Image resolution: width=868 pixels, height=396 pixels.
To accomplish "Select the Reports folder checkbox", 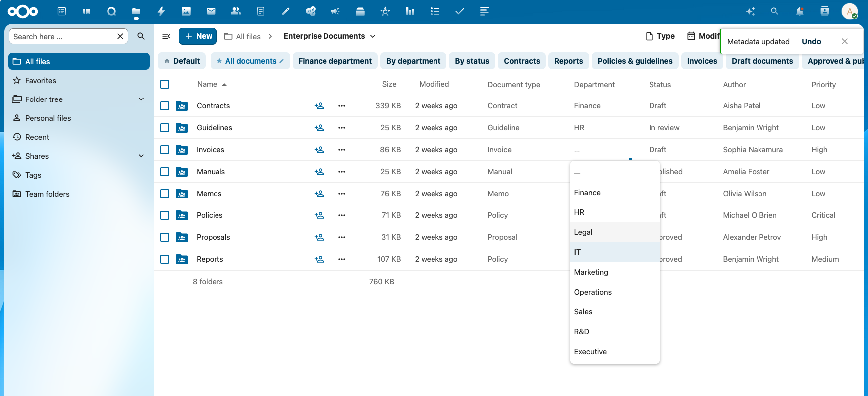I will 165,259.
